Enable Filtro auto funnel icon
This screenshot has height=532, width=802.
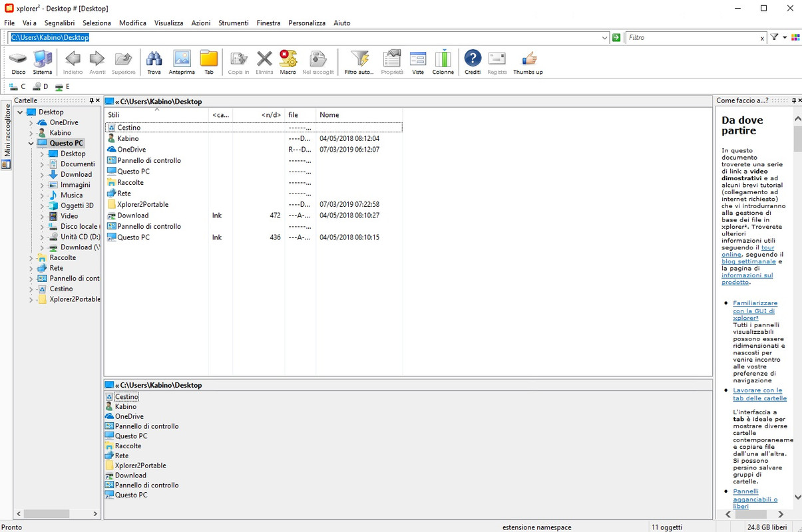pos(359,63)
